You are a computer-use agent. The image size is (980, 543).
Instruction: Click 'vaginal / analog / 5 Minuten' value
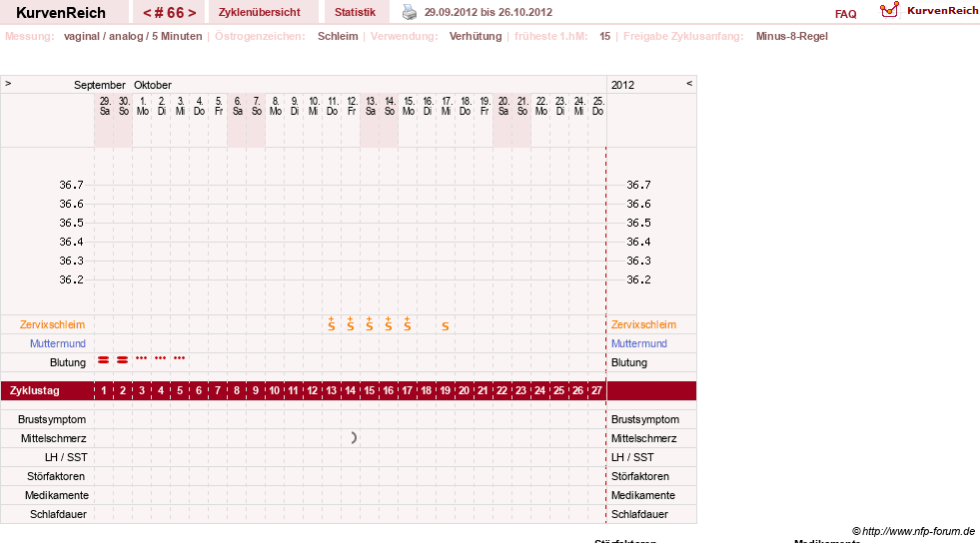click(x=133, y=36)
